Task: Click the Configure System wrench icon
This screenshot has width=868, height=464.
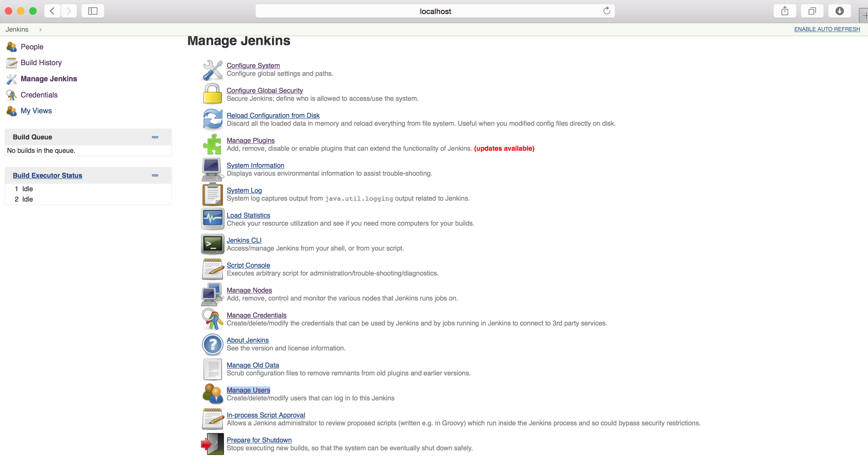Action: [x=213, y=70]
